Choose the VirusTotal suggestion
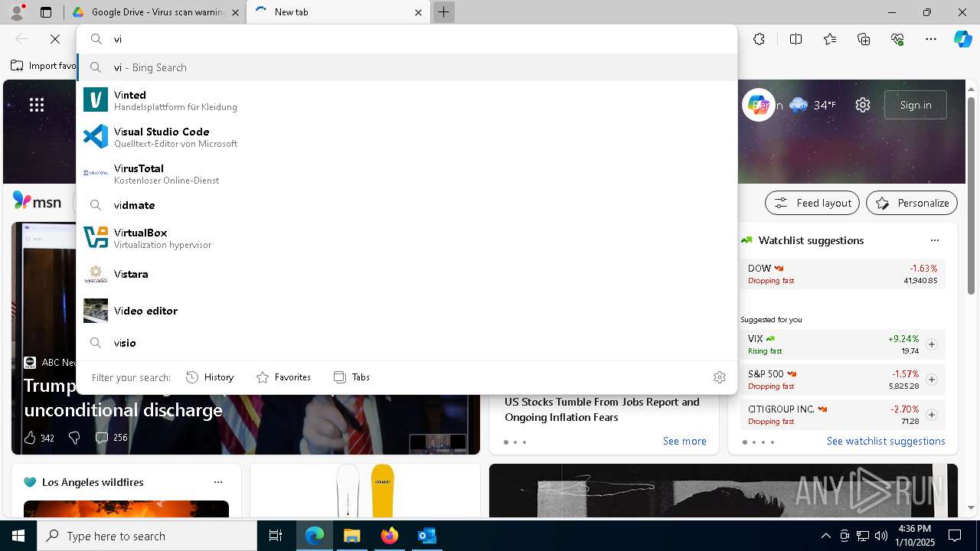 click(407, 174)
